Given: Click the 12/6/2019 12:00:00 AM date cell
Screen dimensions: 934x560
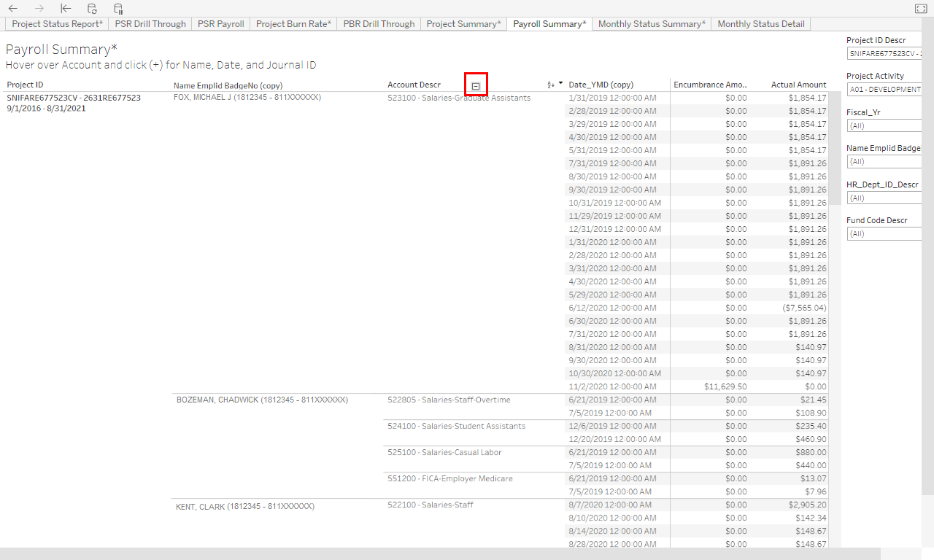Looking at the screenshot, I should click(612, 426).
